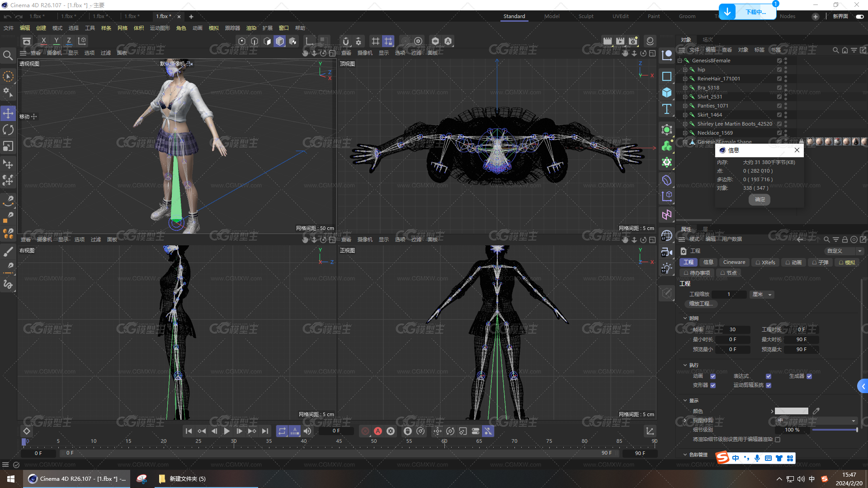The height and width of the screenshot is (488, 868).
Task: Click the square Spline rectangle icon
Action: [x=667, y=76]
